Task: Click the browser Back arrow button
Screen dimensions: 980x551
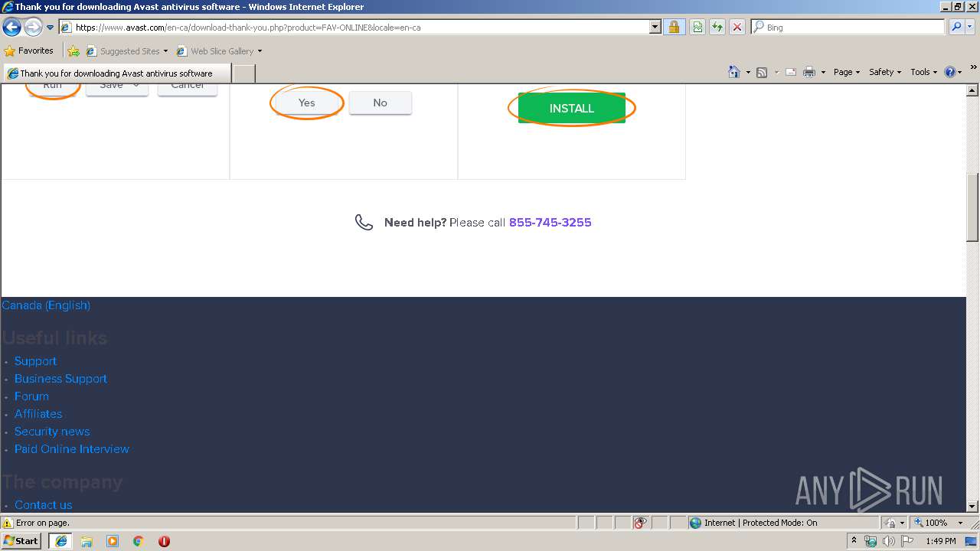Action: click(x=11, y=28)
